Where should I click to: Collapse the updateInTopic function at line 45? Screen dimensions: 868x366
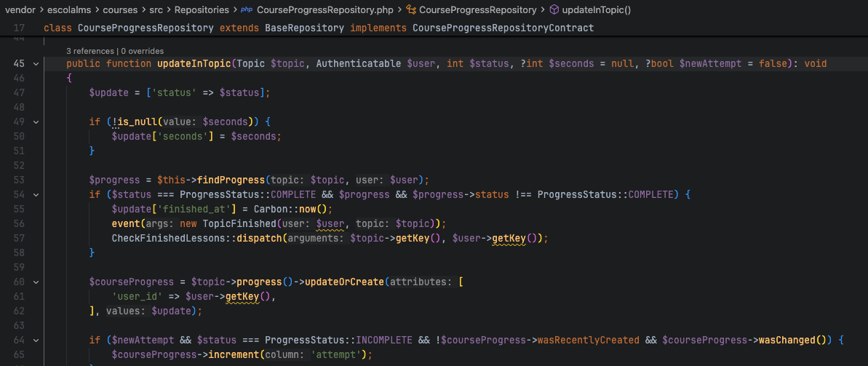click(x=36, y=64)
